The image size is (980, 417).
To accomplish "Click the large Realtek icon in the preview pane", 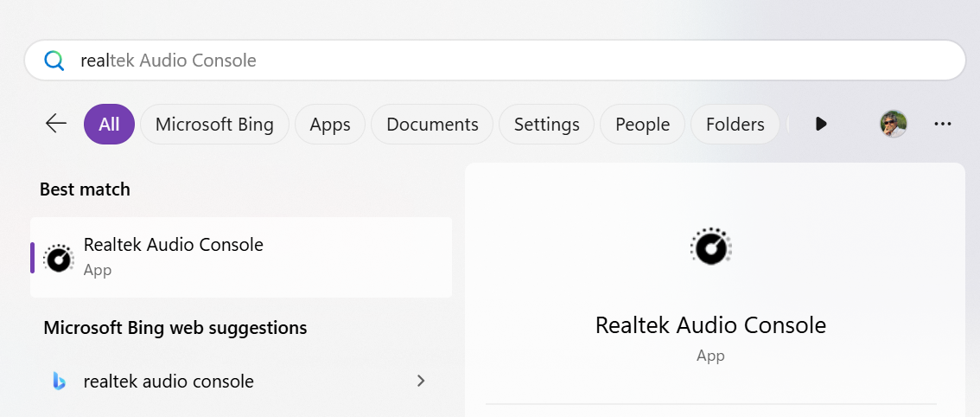I will [x=710, y=247].
